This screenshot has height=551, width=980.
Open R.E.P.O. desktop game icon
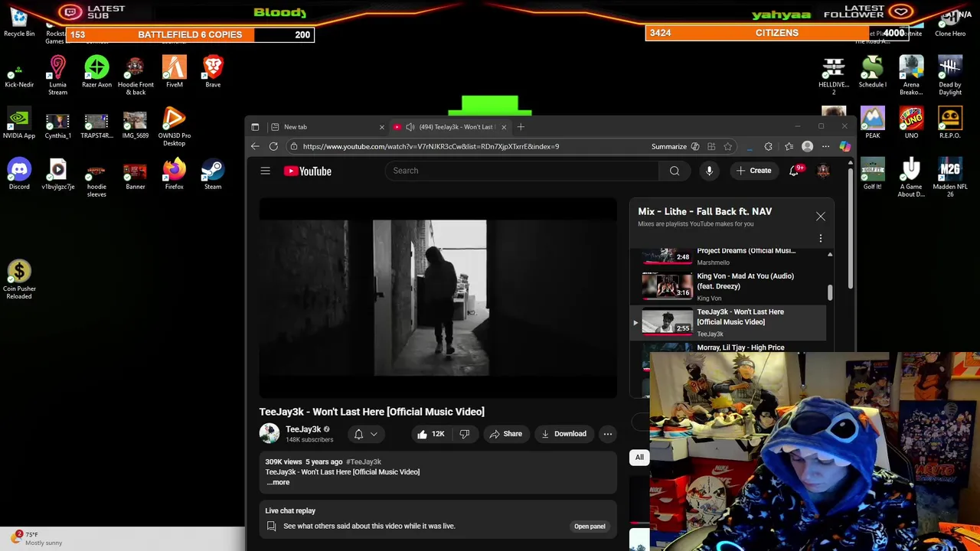950,123
